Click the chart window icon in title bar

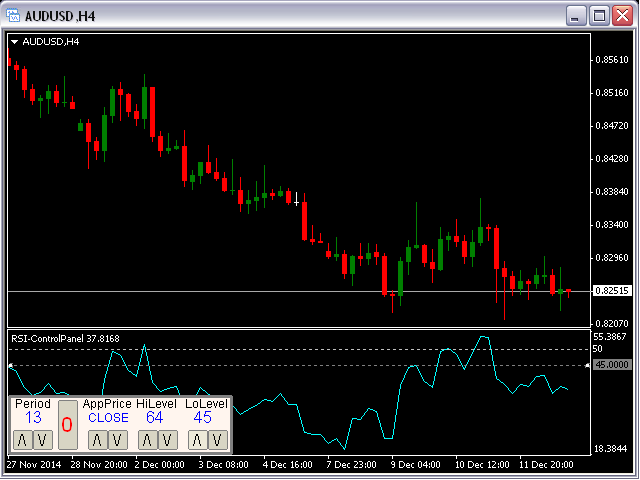[x=14, y=15]
